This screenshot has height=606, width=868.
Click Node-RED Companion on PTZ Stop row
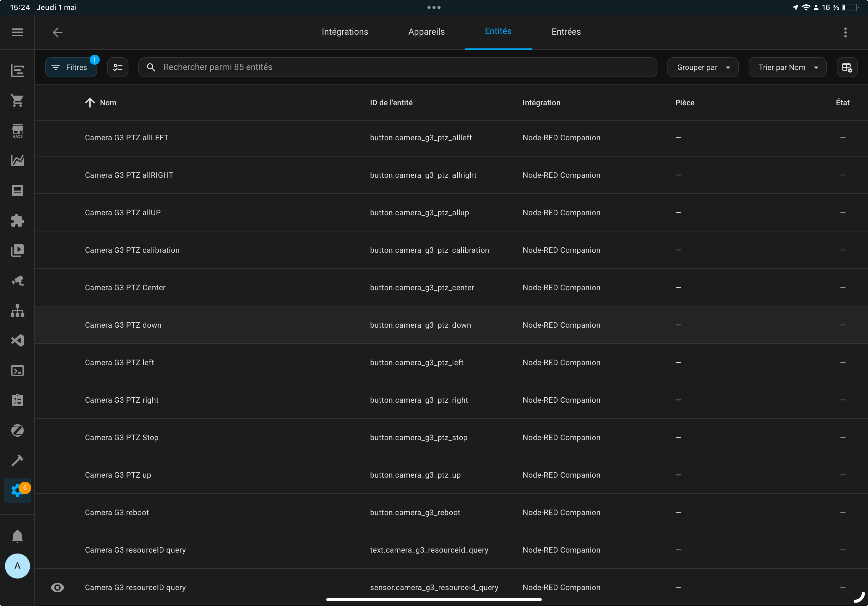pos(561,437)
